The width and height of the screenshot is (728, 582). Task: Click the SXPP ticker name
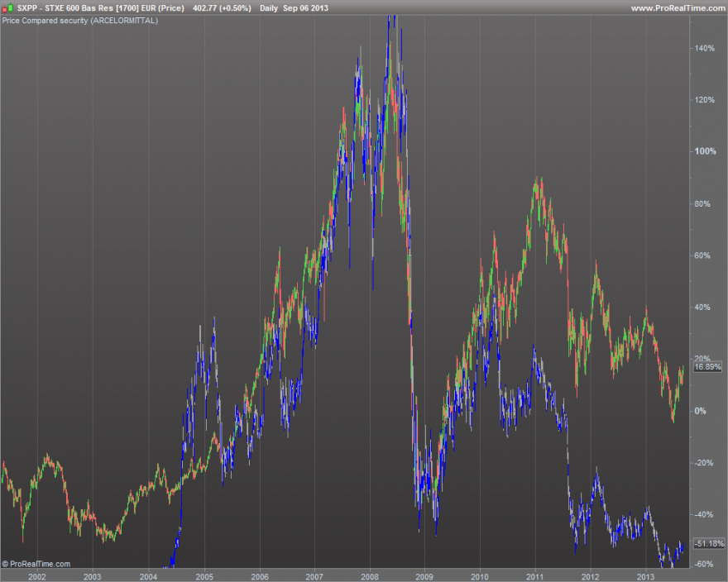click(x=28, y=8)
